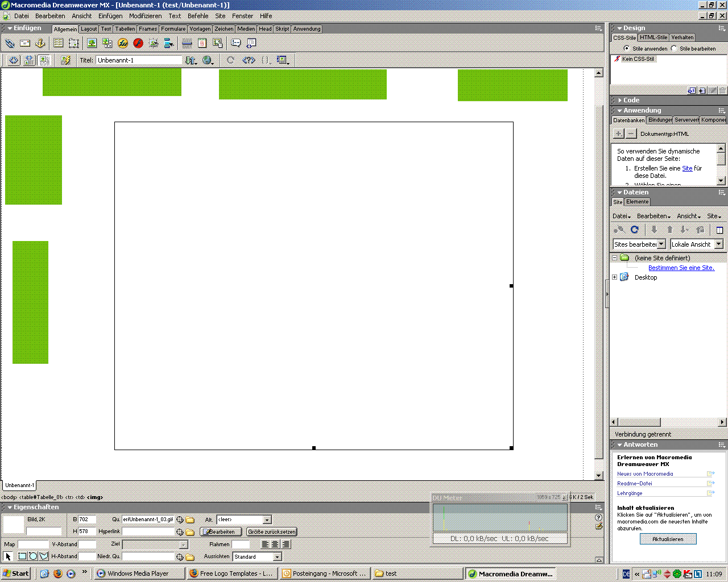The image size is (728, 582).
Task: Insert Fireworks HTML
Action: (123, 43)
